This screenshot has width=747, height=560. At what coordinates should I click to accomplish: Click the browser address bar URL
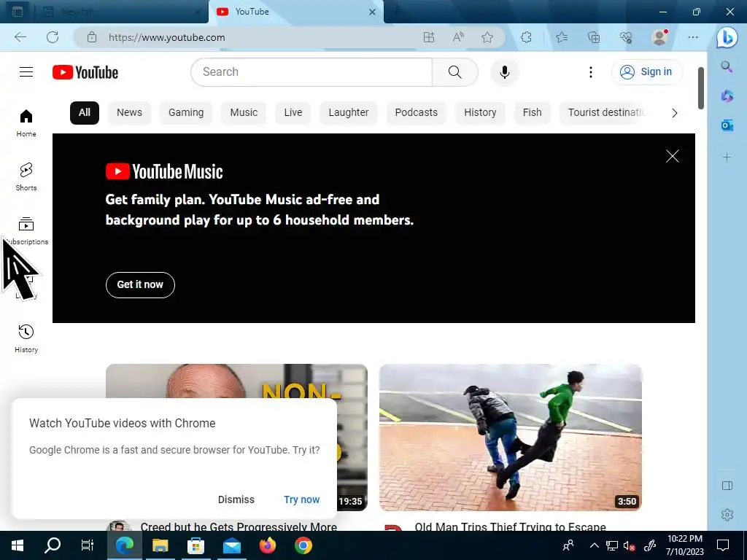(167, 37)
